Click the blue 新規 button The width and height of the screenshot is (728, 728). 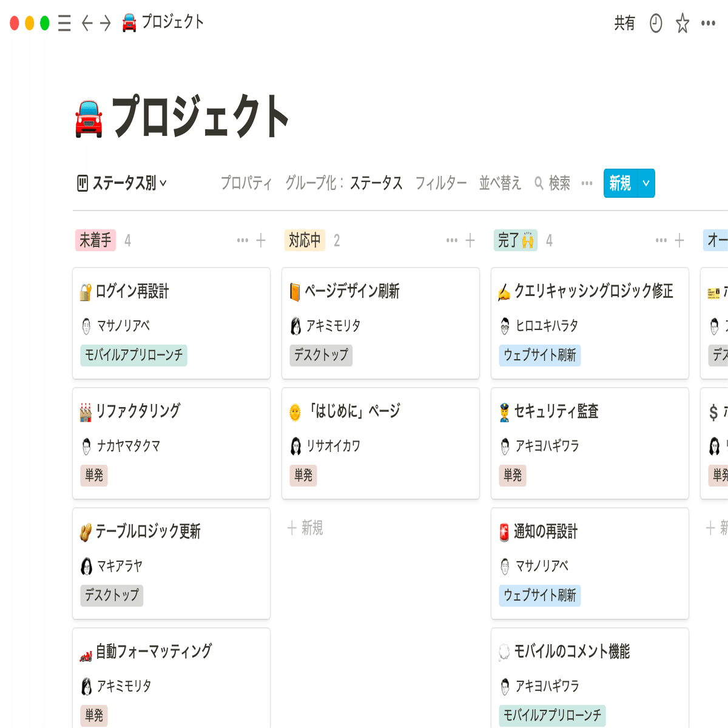pyautogui.click(x=620, y=183)
